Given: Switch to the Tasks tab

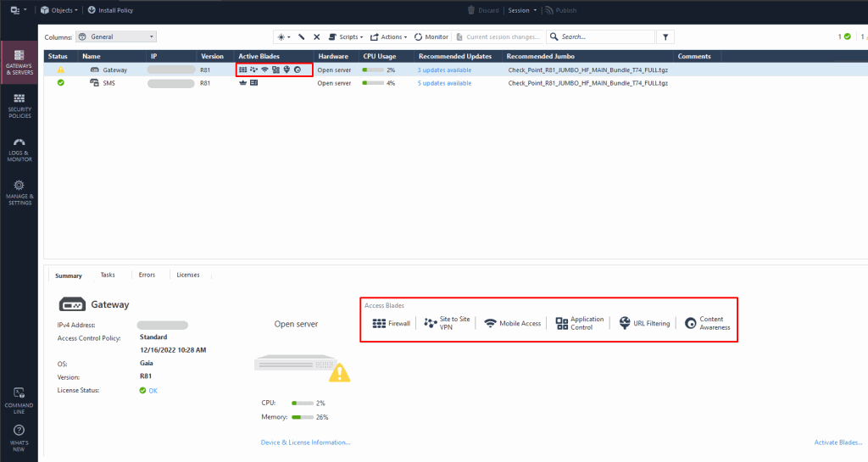Looking at the screenshot, I should 108,275.
